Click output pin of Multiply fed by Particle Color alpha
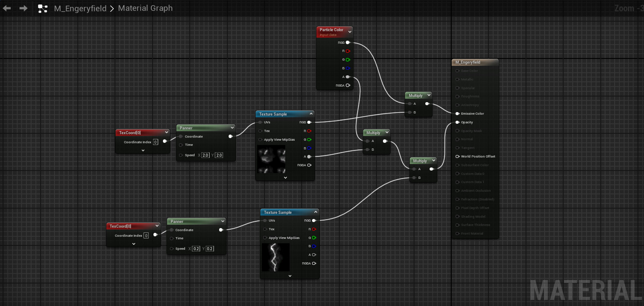Viewport: 644px width, 306px height. click(385, 141)
